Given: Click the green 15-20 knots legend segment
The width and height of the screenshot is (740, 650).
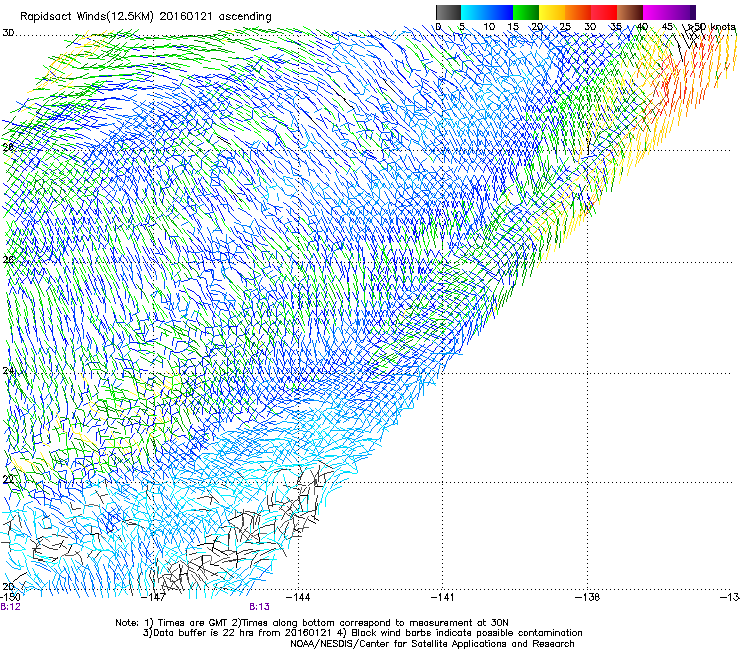Looking at the screenshot, I should click(526, 12).
